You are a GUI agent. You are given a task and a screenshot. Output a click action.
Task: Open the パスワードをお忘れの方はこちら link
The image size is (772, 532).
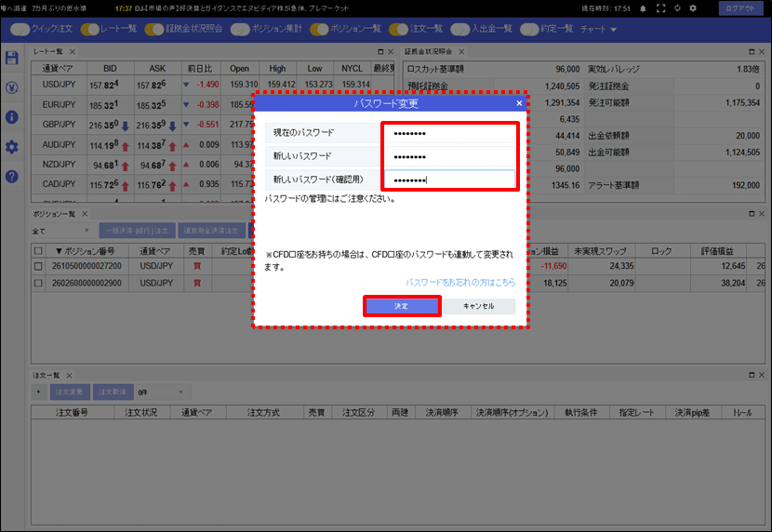coord(460,282)
